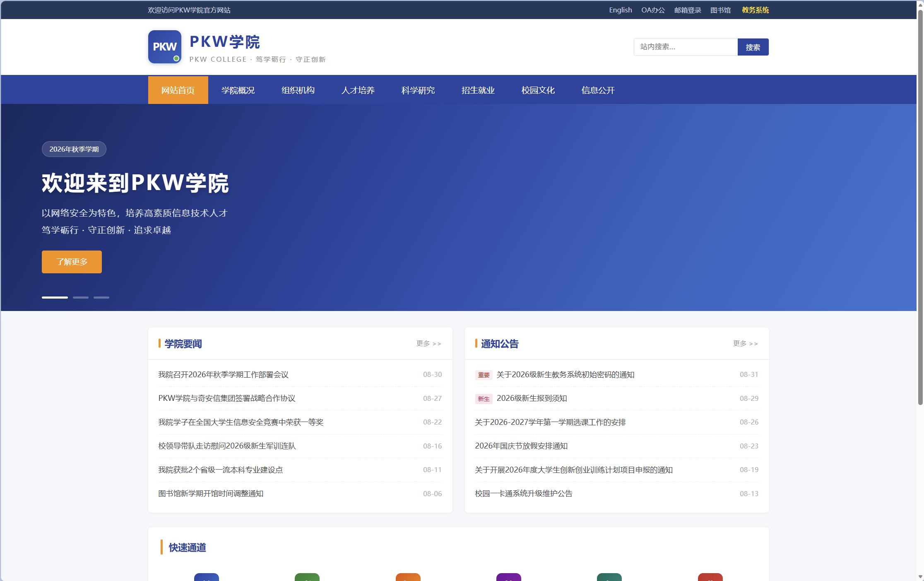Open the 教务系统 link

point(755,10)
